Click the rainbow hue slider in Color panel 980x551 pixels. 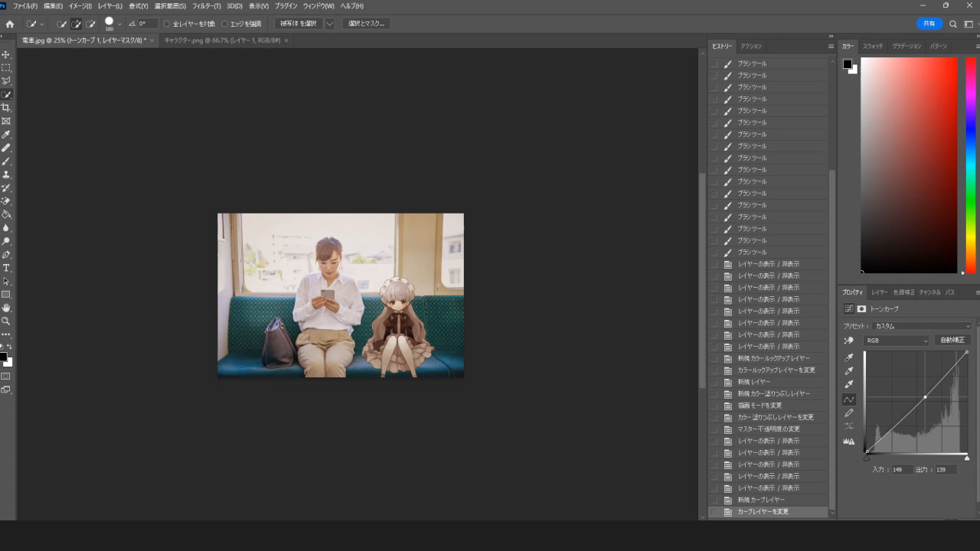click(970, 165)
